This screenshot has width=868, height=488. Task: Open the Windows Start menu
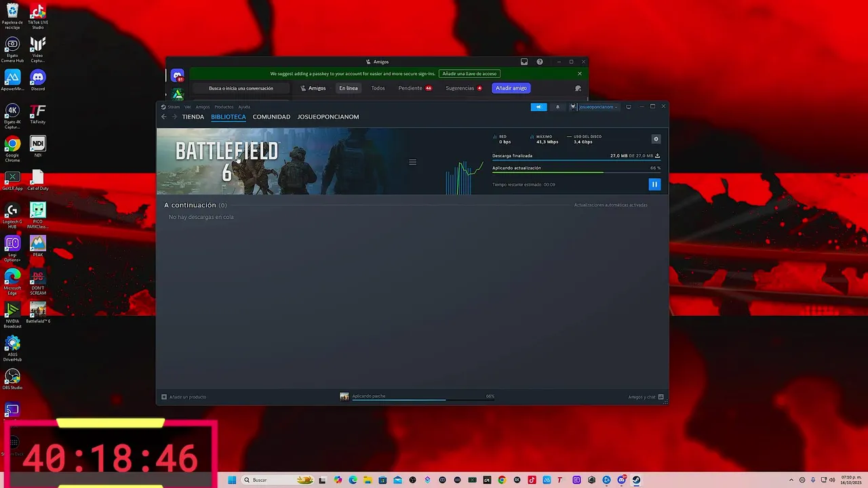pyautogui.click(x=232, y=480)
